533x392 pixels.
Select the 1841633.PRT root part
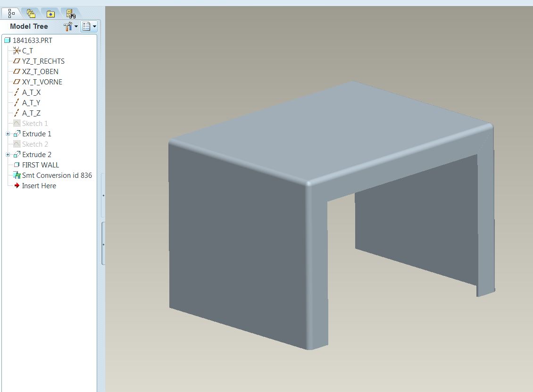pyautogui.click(x=32, y=41)
